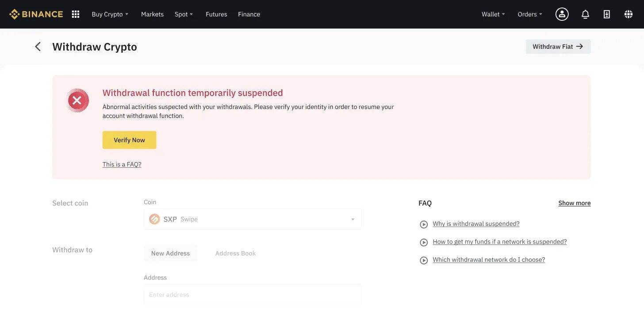Open the Futures menu item
644x310 pixels.
tap(216, 14)
